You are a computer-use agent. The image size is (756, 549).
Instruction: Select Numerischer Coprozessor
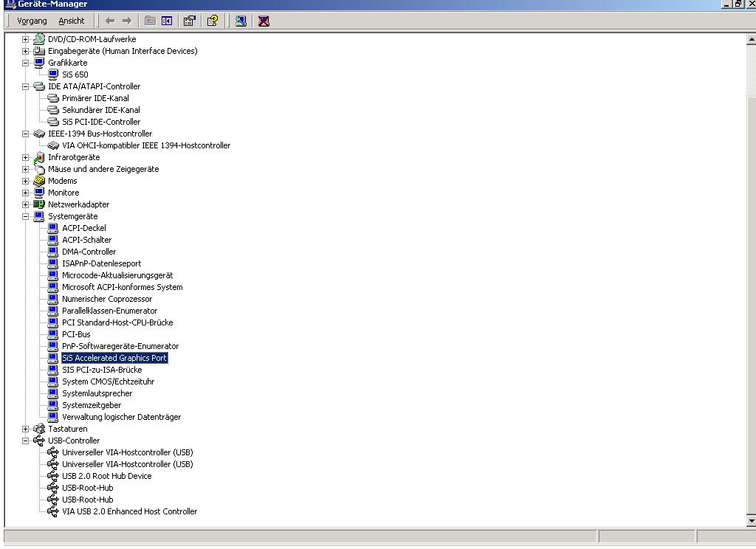(107, 299)
